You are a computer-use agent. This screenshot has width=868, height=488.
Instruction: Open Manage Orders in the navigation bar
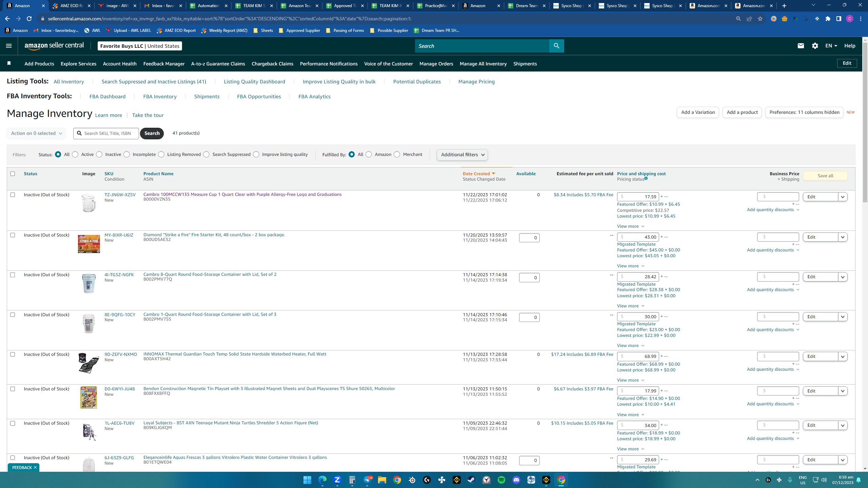point(436,64)
